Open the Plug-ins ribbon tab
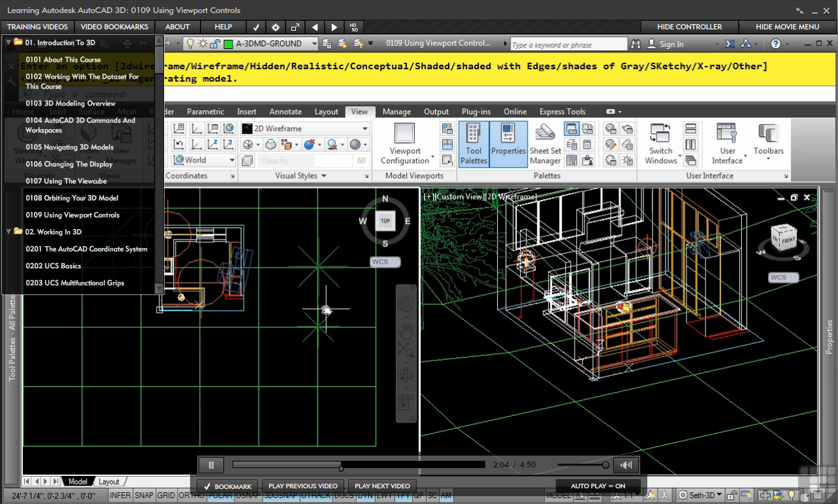This screenshot has height=504, width=838. 476,112
